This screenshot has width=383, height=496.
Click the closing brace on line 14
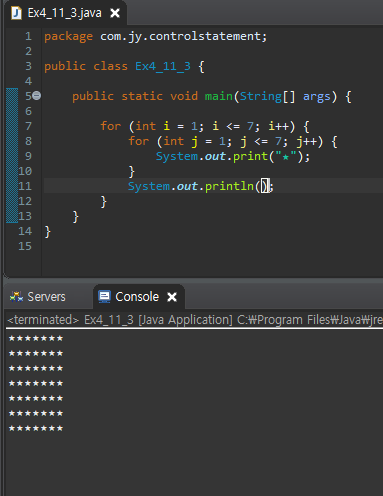[47, 232]
